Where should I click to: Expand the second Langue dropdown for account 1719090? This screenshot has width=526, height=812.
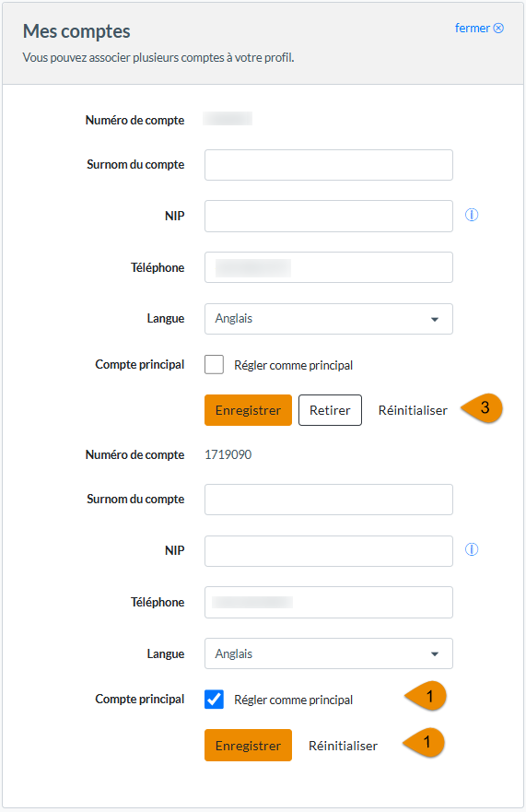[x=329, y=653]
